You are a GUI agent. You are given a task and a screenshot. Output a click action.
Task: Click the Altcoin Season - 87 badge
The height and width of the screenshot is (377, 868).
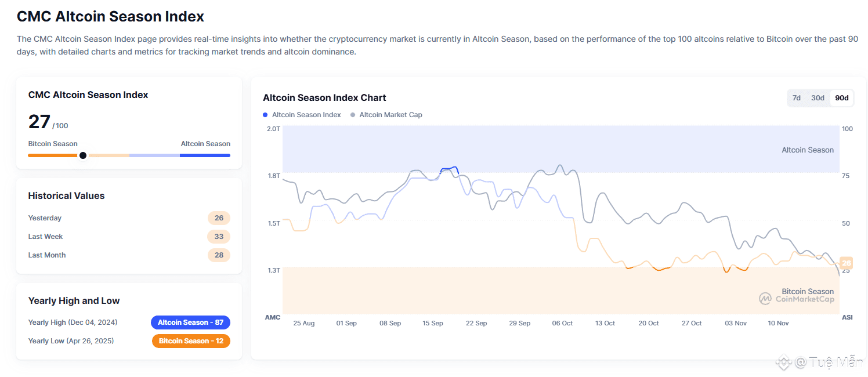pyautogui.click(x=190, y=322)
